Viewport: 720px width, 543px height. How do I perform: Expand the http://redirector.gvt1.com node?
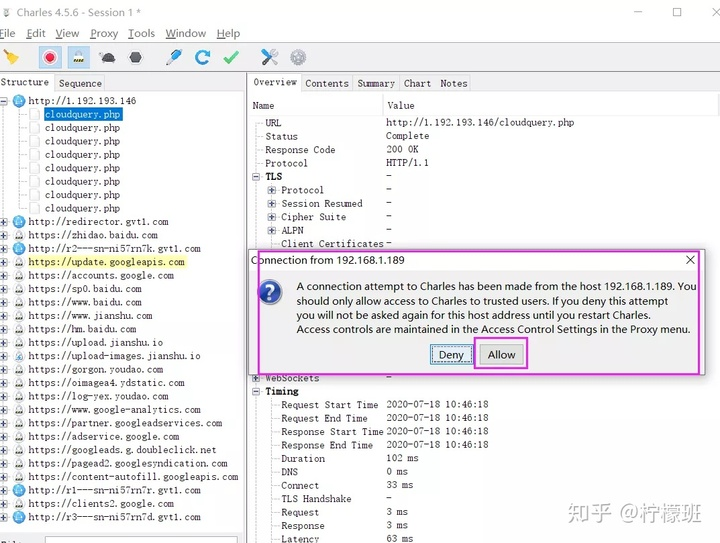tap(4, 222)
